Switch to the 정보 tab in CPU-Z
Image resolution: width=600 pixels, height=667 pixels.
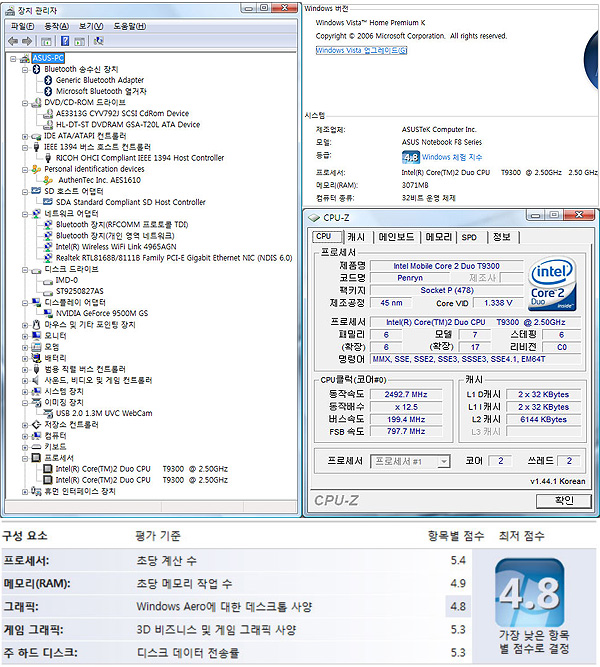pos(502,237)
